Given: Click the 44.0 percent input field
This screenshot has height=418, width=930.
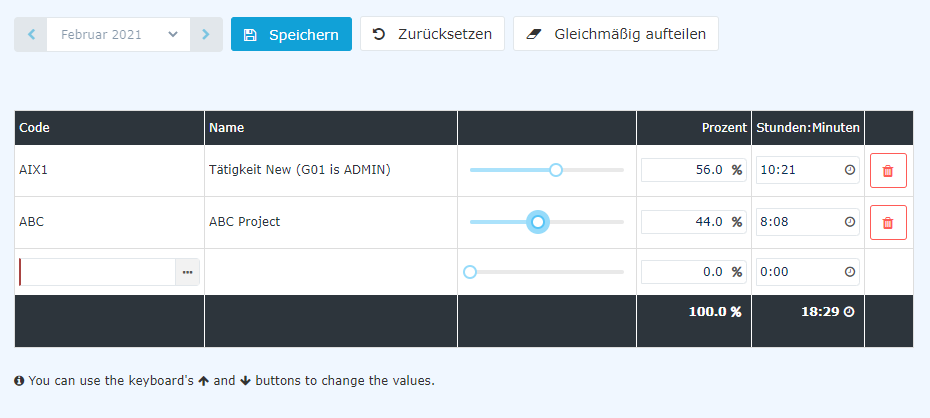Looking at the screenshot, I should click(693, 222).
